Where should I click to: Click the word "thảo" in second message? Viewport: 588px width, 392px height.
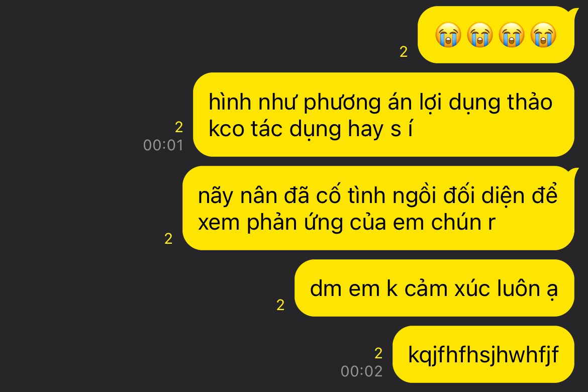click(x=530, y=102)
